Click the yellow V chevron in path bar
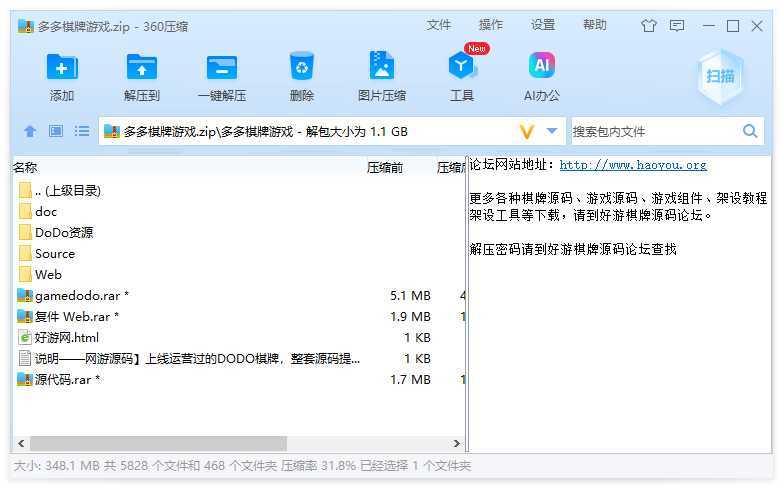The height and width of the screenshot is (488, 783). (x=527, y=131)
